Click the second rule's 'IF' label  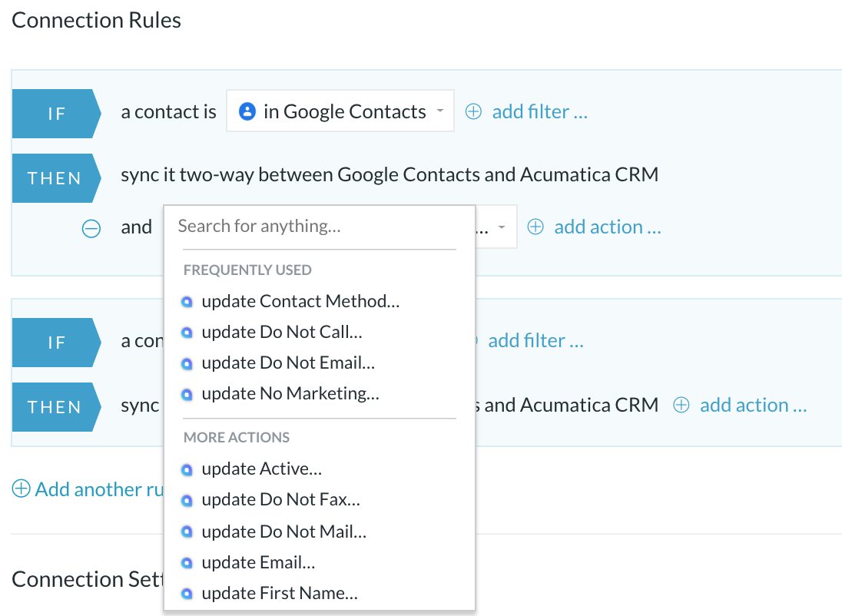[56, 343]
